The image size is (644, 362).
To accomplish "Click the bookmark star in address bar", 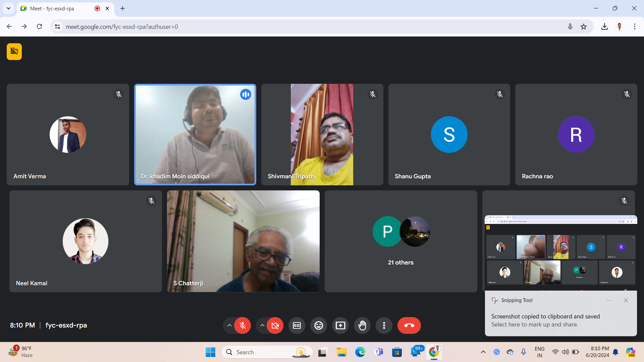I will pyautogui.click(x=584, y=26).
